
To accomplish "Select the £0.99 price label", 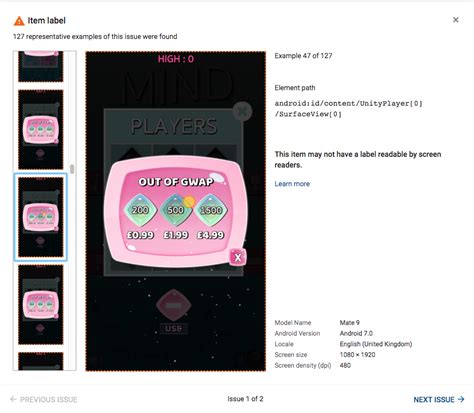I will click(140, 235).
